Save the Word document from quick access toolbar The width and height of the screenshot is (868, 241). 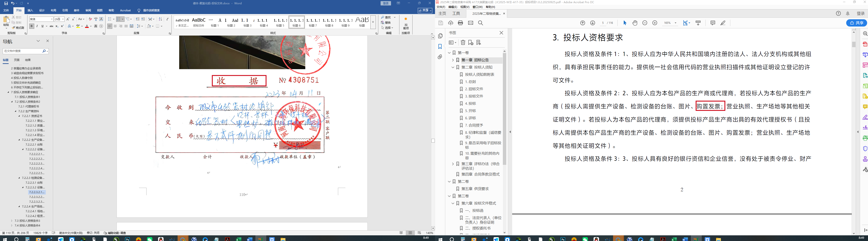[x=6, y=3]
